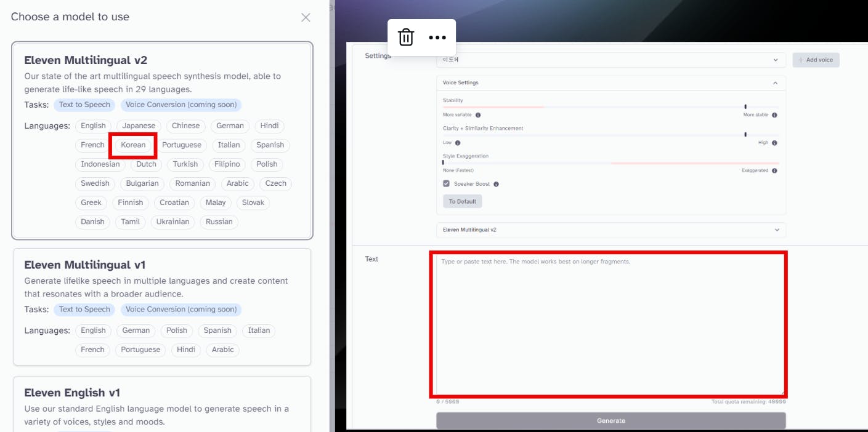The width and height of the screenshot is (868, 432).
Task: Click the Malay language chip
Action: [x=216, y=202]
